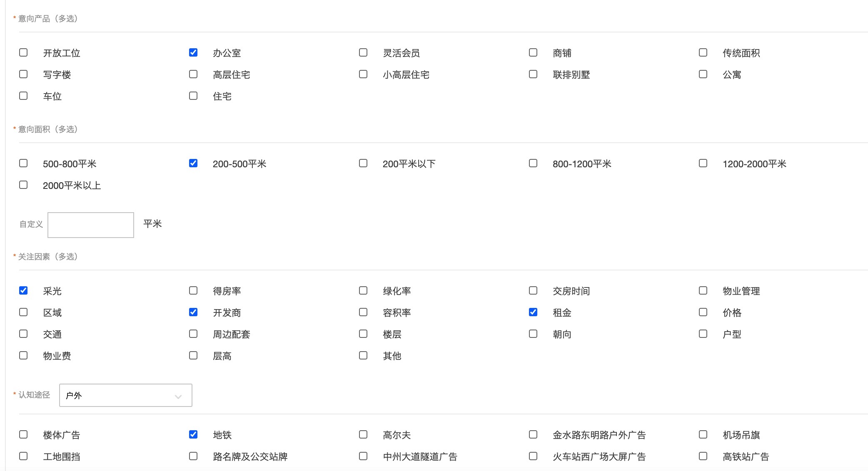Check 火车站西广场大屏广告 option

click(533, 456)
